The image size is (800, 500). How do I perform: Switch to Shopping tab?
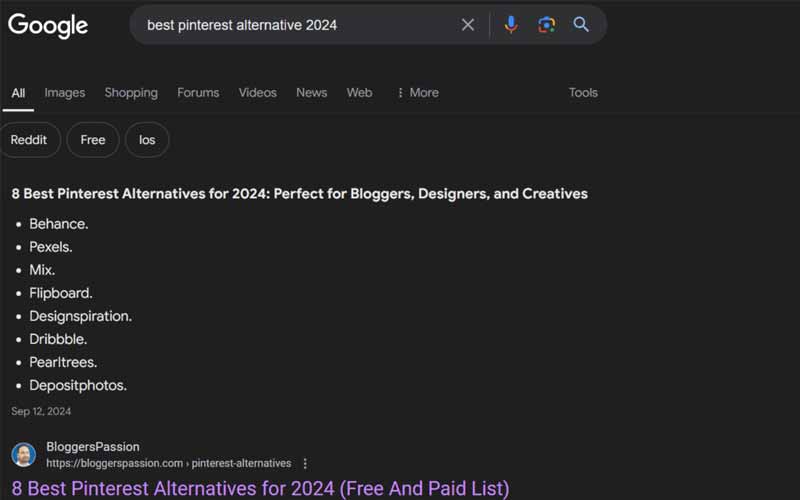[x=131, y=93]
